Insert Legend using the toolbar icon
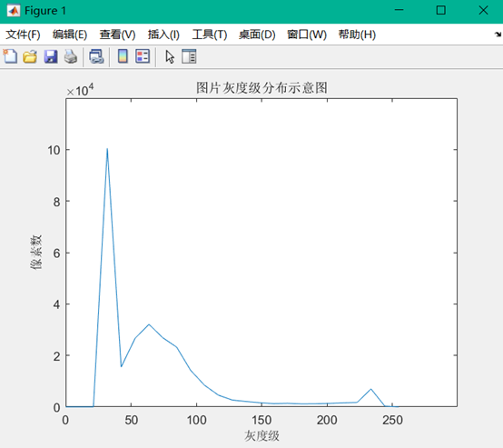The height and width of the screenshot is (448, 503). coord(143,56)
